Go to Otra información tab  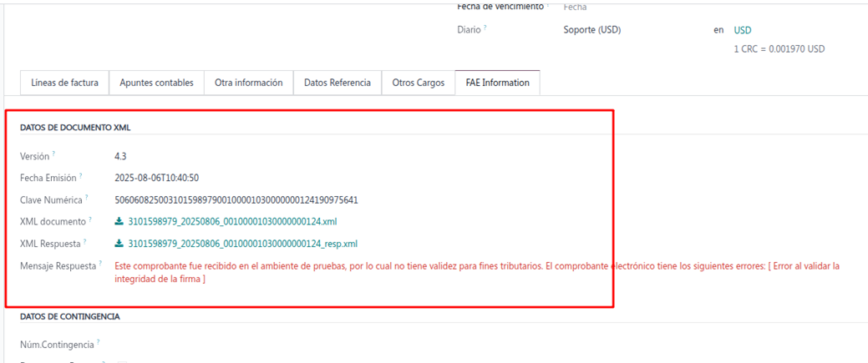pos(248,83)
